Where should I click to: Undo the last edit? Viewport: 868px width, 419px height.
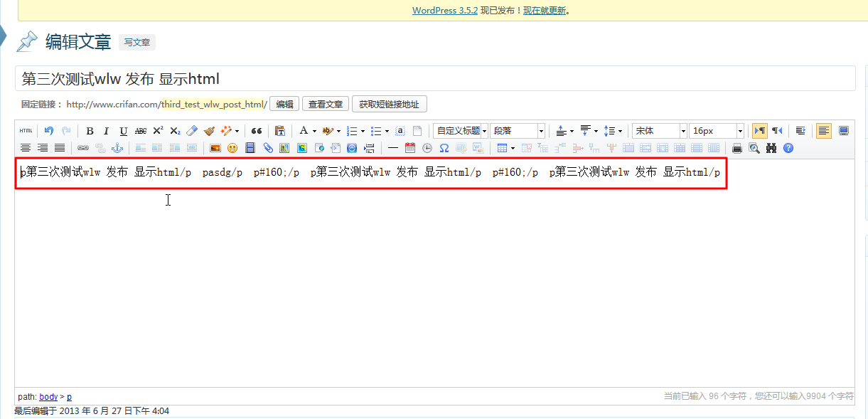tap(49, 131)
